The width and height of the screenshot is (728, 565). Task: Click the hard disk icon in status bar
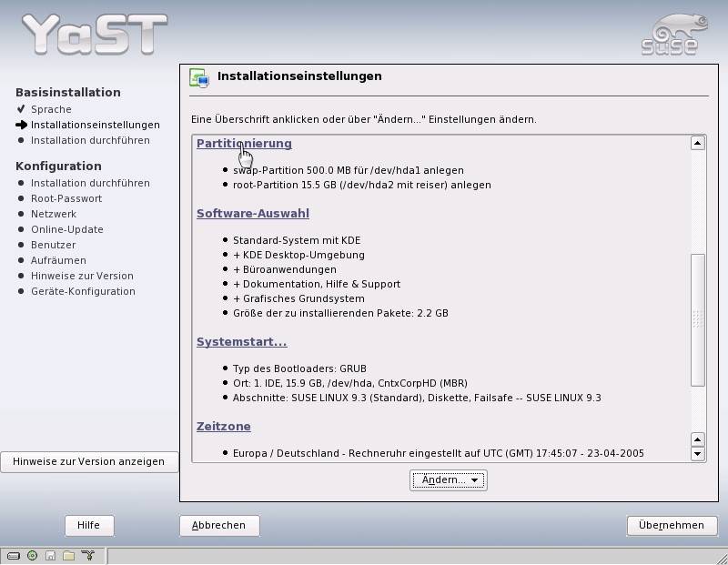click(14, 556)
